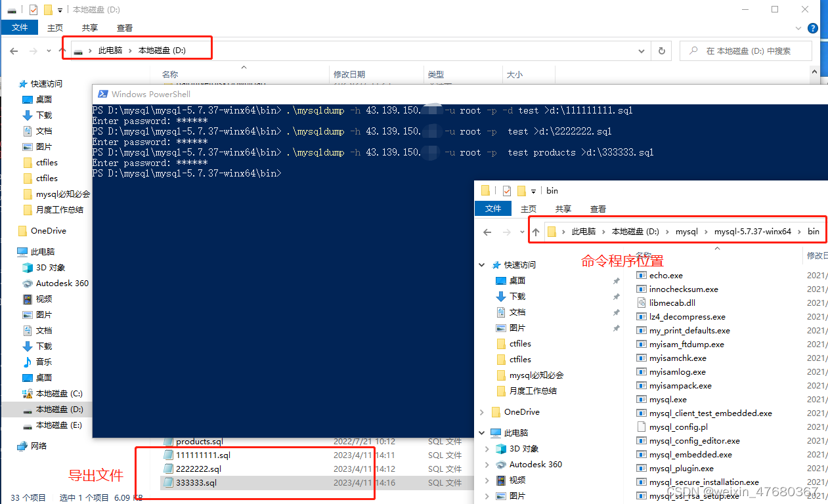Image resolution: width=828 pixels, height=504 pixels.
Task: Sort files by 名称 column
Action: [x=170, y=75]
